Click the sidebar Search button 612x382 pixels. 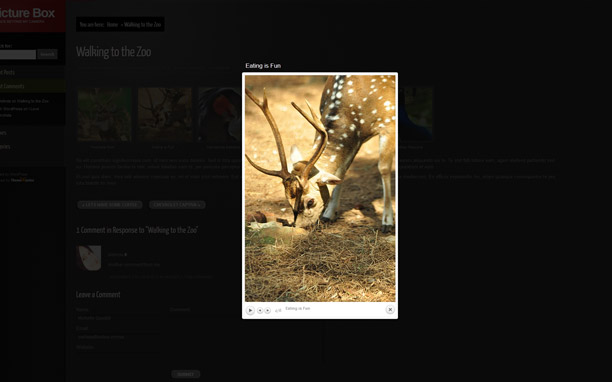(48, 54)
